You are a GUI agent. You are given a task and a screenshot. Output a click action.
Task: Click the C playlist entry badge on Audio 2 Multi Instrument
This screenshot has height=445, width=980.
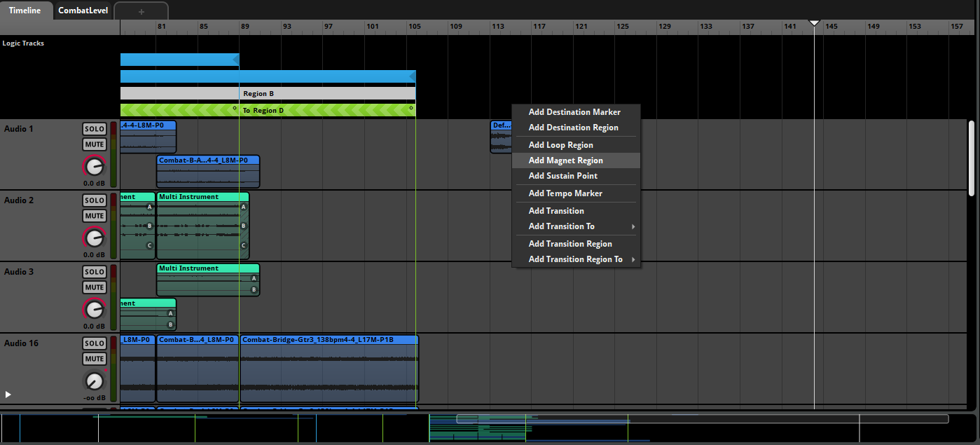coord(243,245)
